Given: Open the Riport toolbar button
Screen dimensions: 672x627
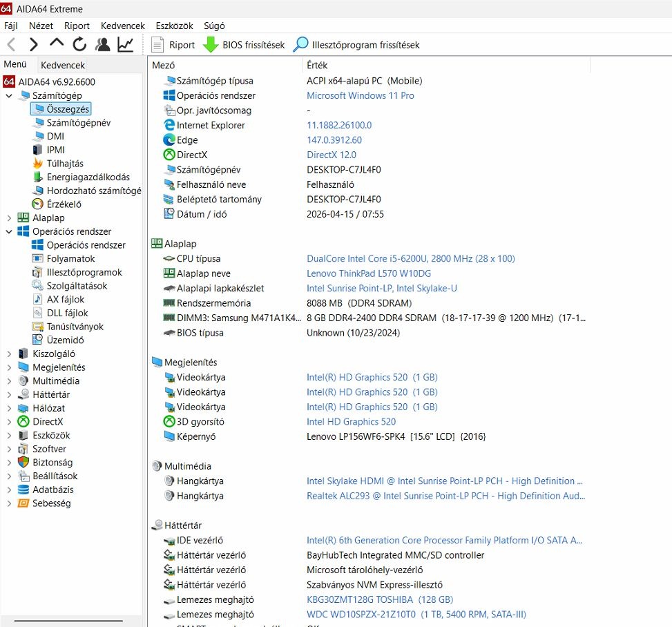Looking at the screenshot, I should click(173, 45).
